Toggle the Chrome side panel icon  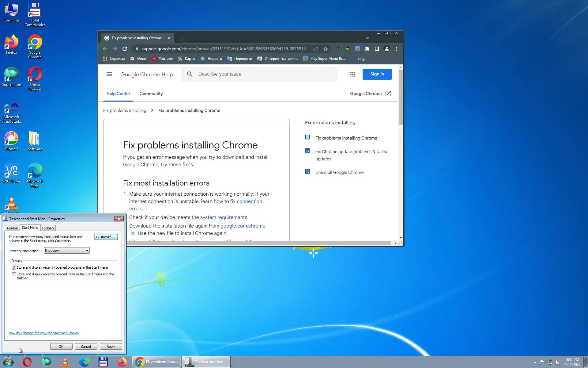[x=377, y=49]
